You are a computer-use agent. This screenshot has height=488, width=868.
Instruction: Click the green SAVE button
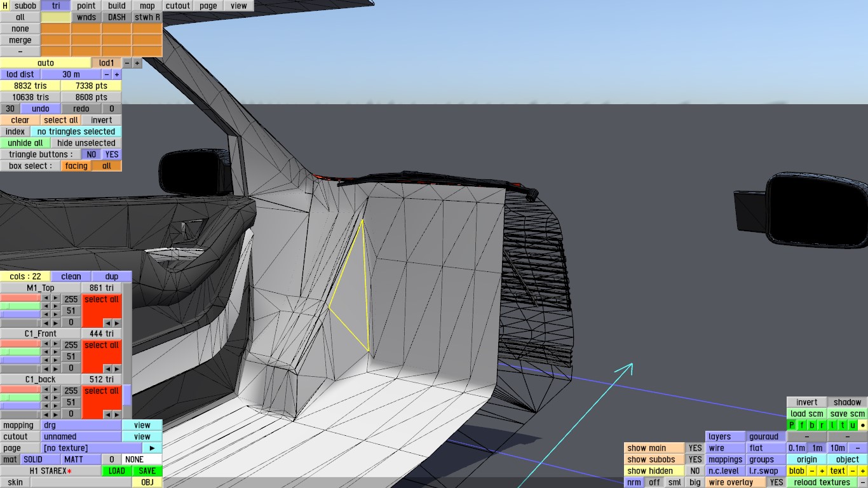pos(147,471)
